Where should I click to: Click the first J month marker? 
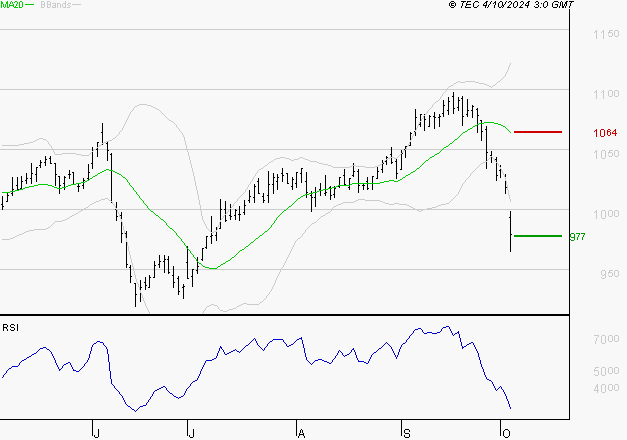(x=96, y=434)
